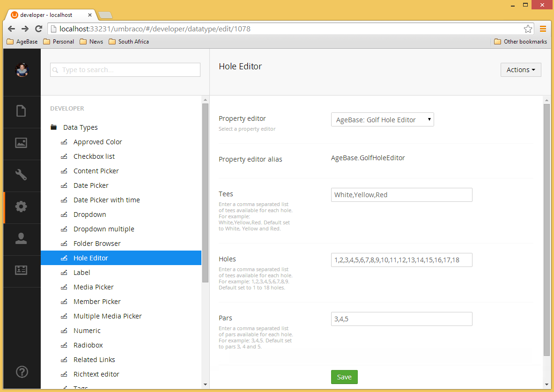Select the Hole Editor tree item

click(x=91, y=258)
